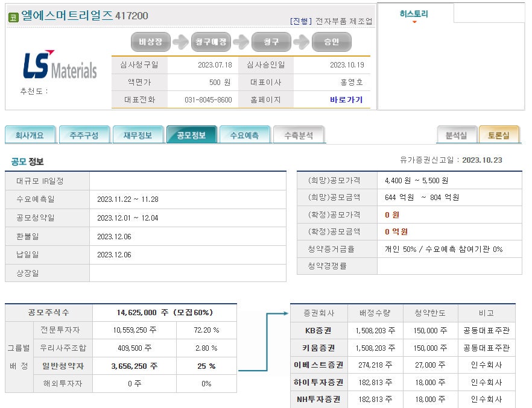The image size is (532, 408).
Task: Click the 배정수량 column header
Action: tap(375, 313)
